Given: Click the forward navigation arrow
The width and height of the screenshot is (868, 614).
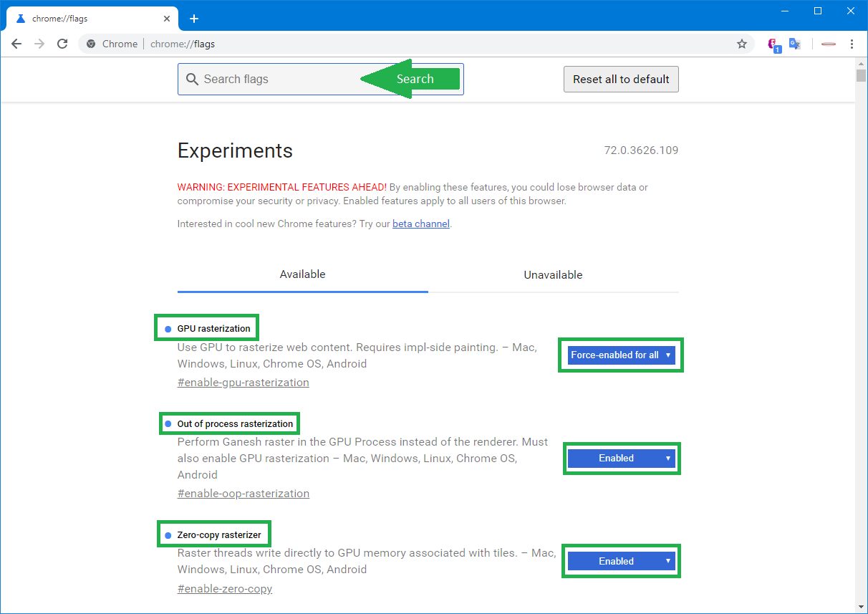Looking at the screenshot, I should tap(39, 44).
